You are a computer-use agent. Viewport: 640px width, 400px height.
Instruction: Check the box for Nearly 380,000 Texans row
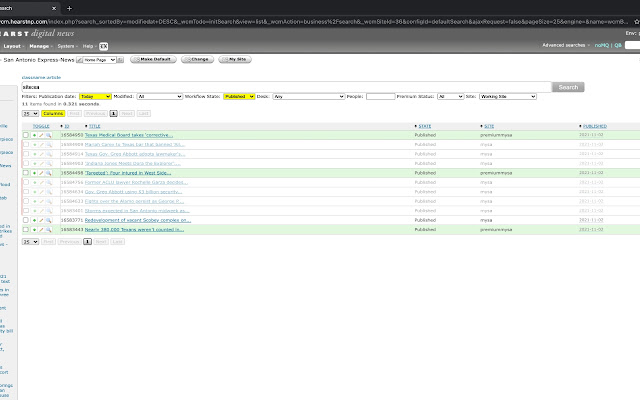tap(26, 230)
